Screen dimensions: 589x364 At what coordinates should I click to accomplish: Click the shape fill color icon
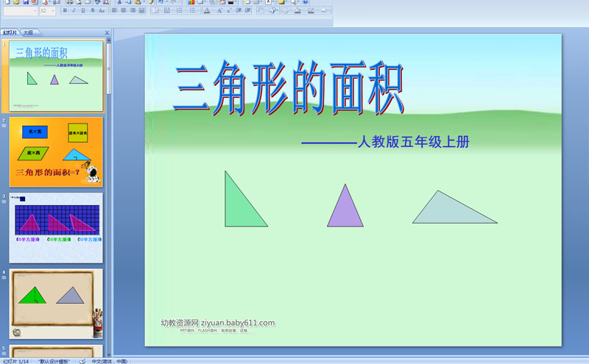[x=297, y=10]
